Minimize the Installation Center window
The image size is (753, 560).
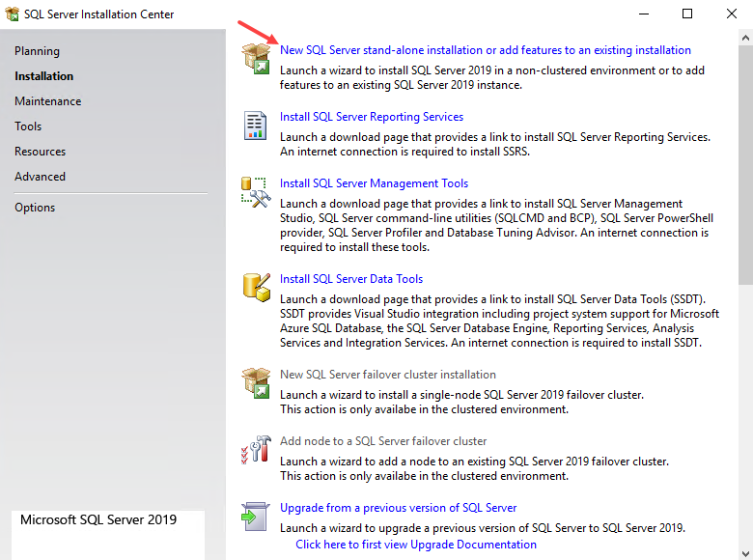tap(644, 14)
